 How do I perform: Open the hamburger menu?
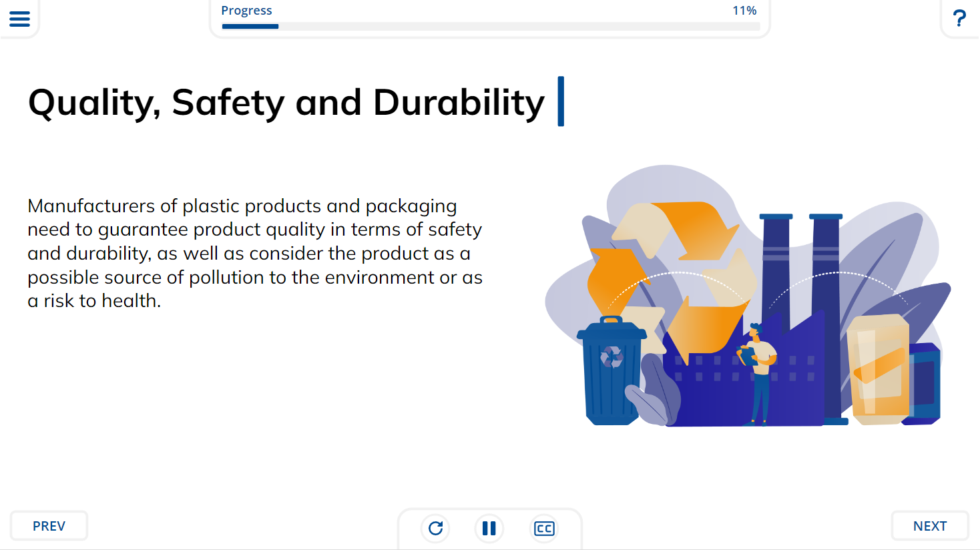coord(19,19)
